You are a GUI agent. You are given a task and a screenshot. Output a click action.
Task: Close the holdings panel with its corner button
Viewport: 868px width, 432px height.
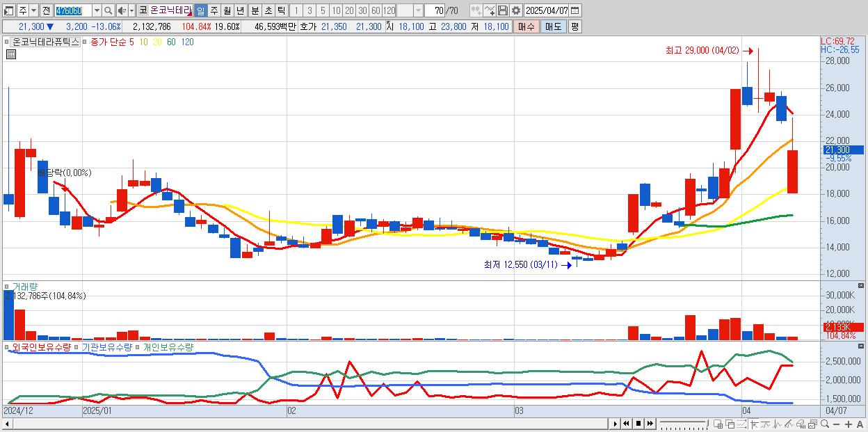tap(861, 346)
